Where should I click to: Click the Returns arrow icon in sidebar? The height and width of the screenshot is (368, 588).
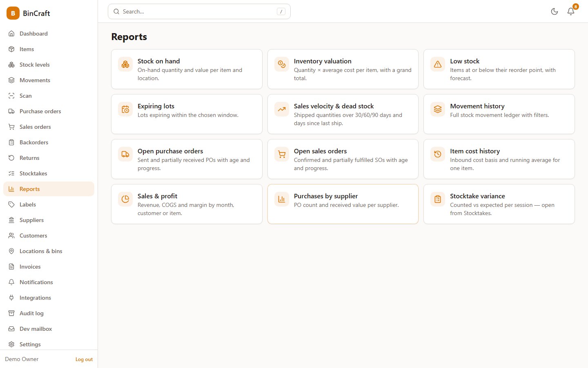tap(11, 158)
